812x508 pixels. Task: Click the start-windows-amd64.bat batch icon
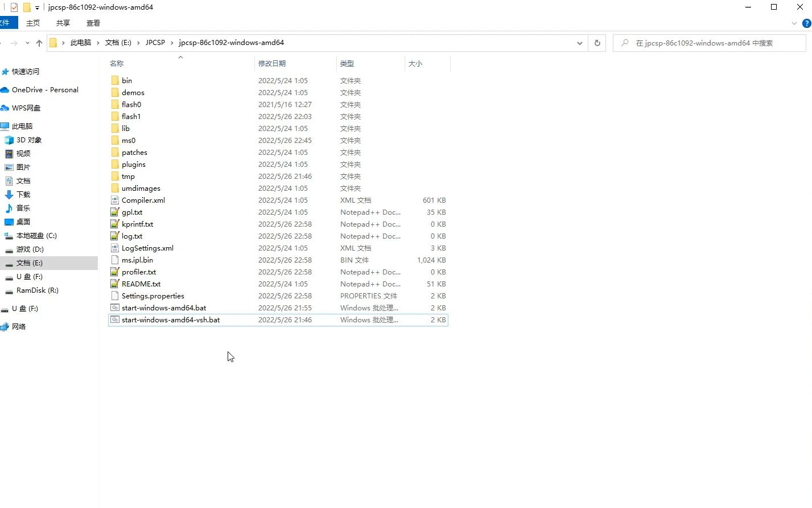[x=115, y=308]
